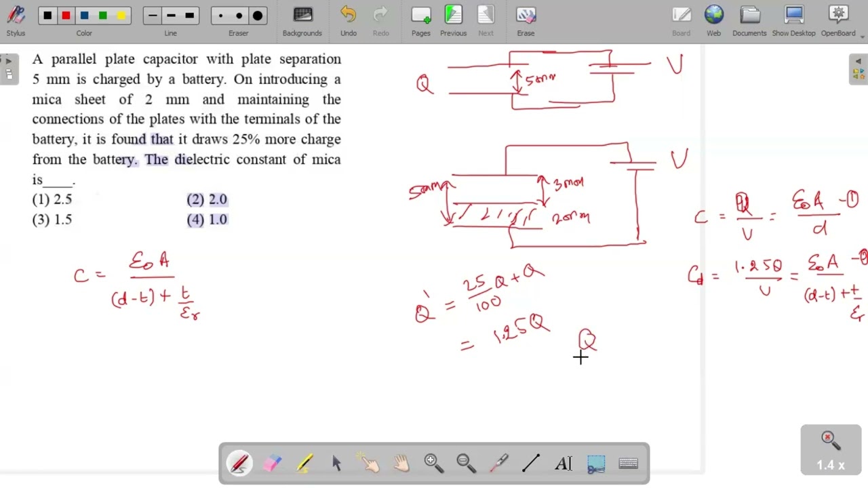The image size is (868, 488).
Task: Choose the large eraser size
Action: point(257,16)
